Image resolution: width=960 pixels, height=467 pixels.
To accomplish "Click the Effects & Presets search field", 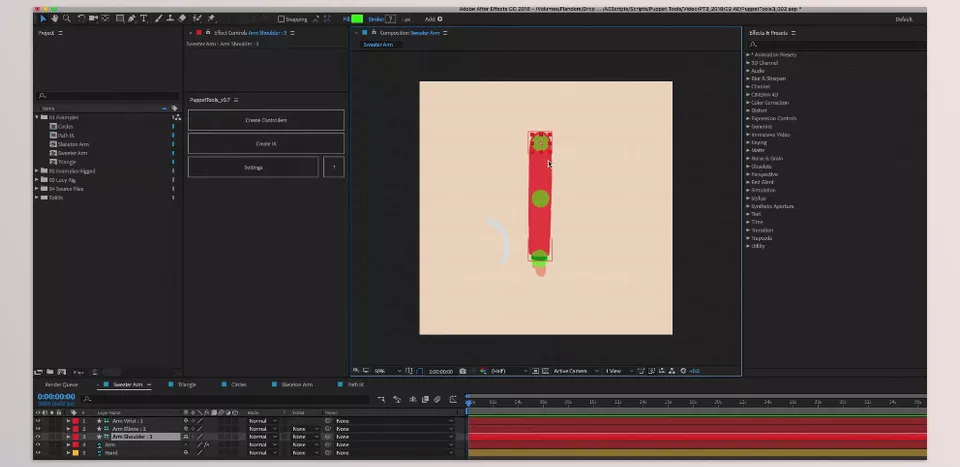I will coord(836,44).
